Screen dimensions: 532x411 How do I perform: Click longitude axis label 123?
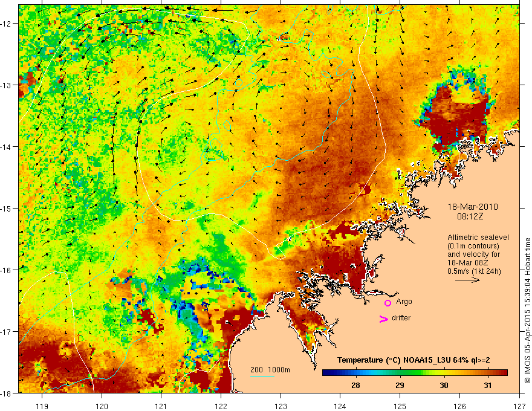coord(281,406)
